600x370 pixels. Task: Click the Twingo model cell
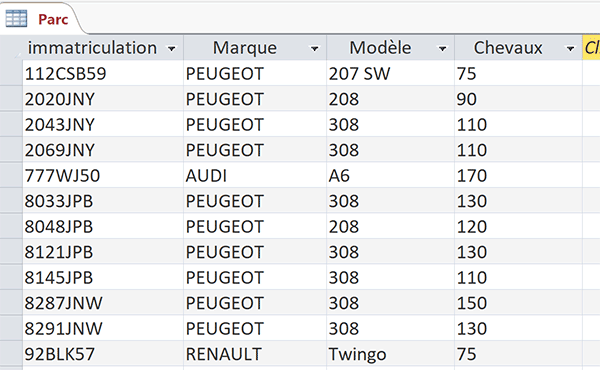[390, 354]
